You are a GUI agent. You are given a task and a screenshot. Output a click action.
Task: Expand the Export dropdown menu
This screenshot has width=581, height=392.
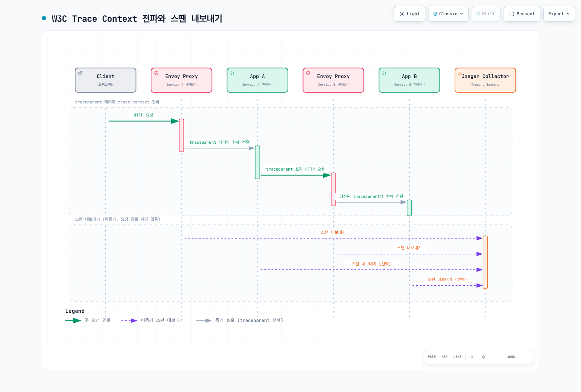(x=559, y=14)
